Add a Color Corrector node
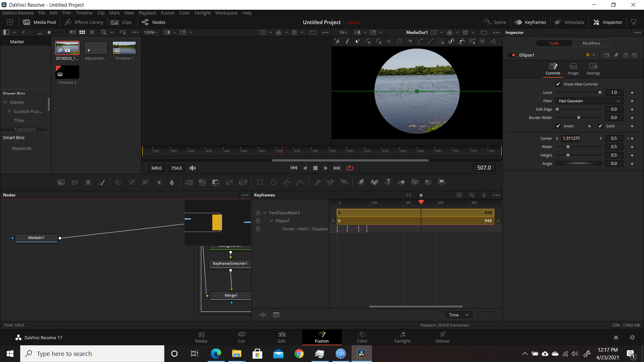 pyautogui.click(x=118, y=182)
